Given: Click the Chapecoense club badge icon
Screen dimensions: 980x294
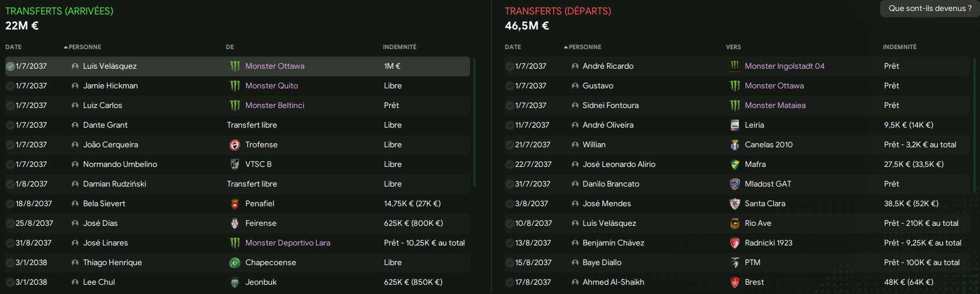Looking at the screenshot, I should point(234,263).
